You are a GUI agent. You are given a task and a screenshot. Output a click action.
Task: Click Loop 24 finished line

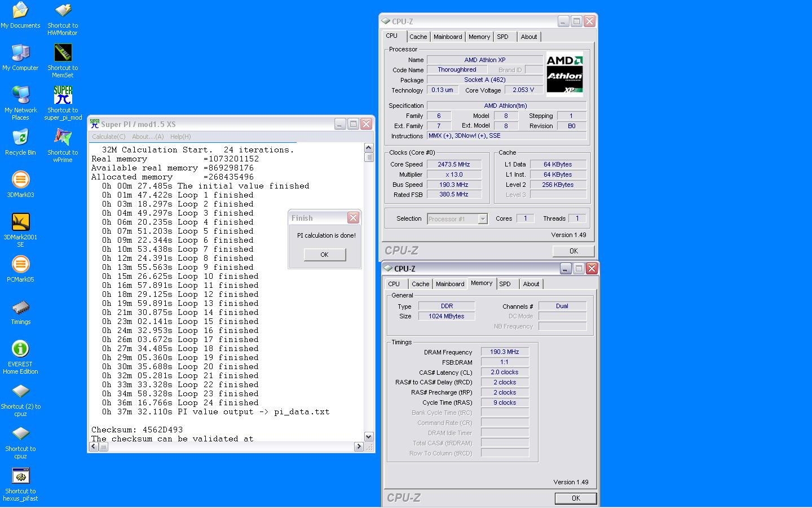pos(180,402)
